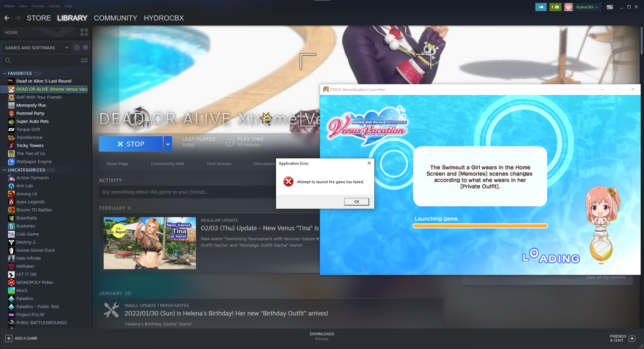The height and width of the screenshot is (349, 644).
Task: Click the STOP button
Action: [131, 144]
